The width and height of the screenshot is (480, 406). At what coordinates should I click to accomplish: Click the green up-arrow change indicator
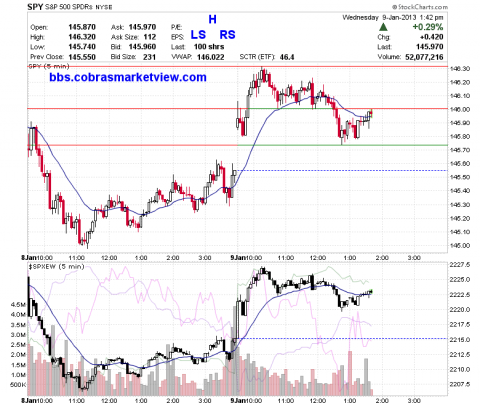click(x=384, y=27)
